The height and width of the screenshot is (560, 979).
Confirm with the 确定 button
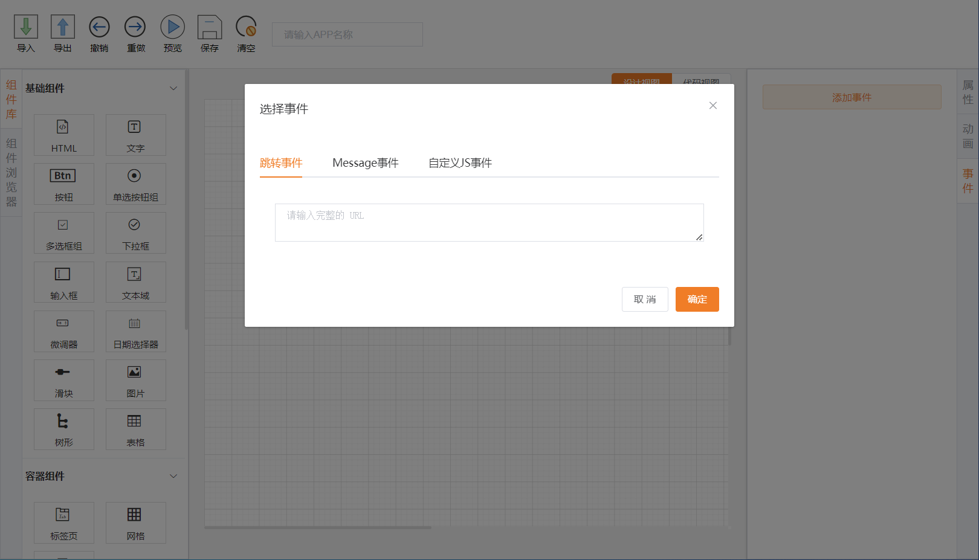697,300
